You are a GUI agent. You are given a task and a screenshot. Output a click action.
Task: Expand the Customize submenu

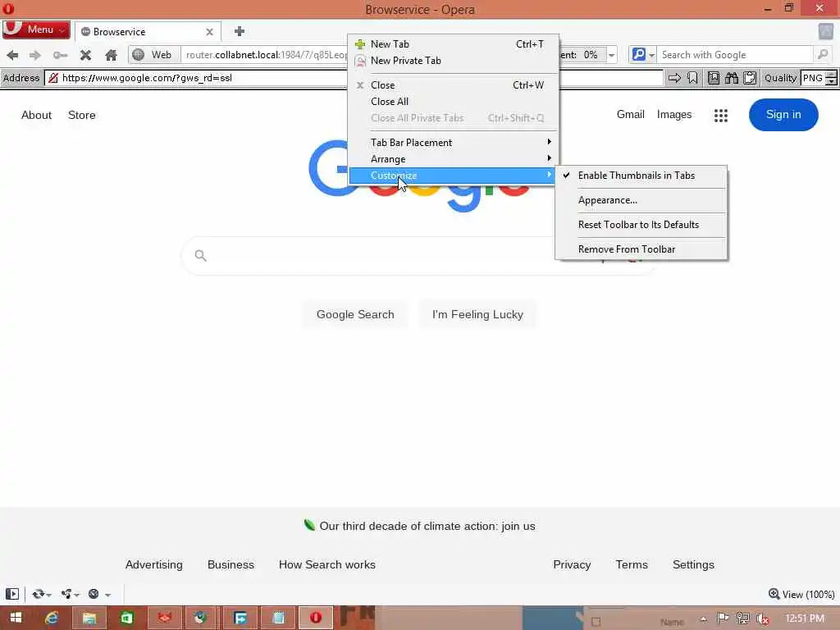pos(454,176)
